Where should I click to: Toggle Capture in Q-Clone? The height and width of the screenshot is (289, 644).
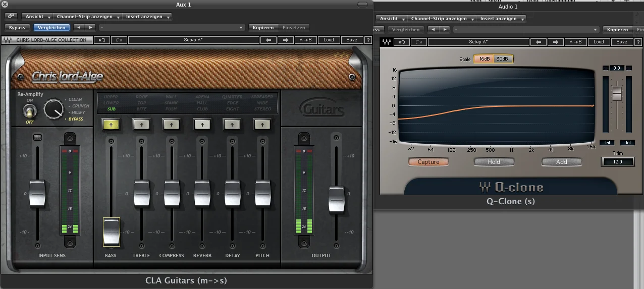click(428, 162)
